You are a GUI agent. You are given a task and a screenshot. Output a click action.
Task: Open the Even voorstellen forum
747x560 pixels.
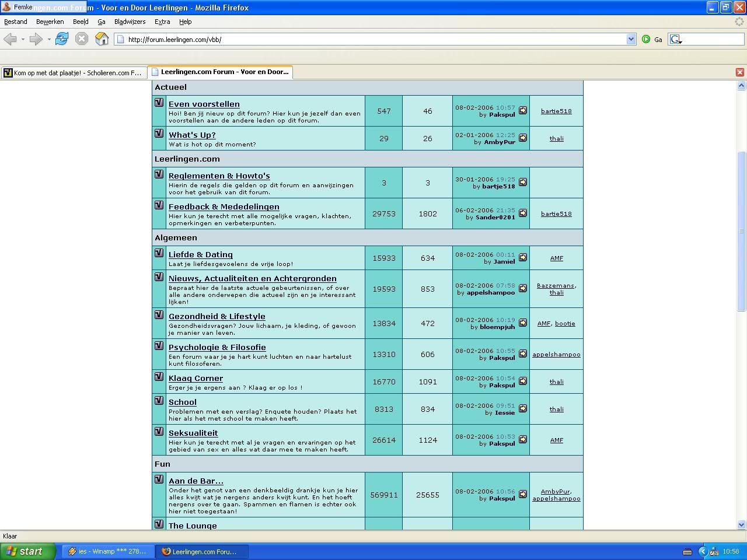tap(204, 104)
